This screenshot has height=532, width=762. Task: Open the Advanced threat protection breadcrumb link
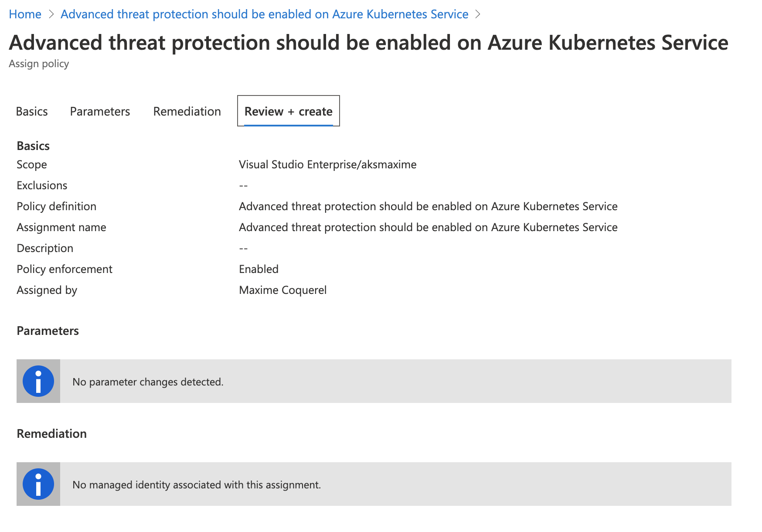click(x=264, y=14)
